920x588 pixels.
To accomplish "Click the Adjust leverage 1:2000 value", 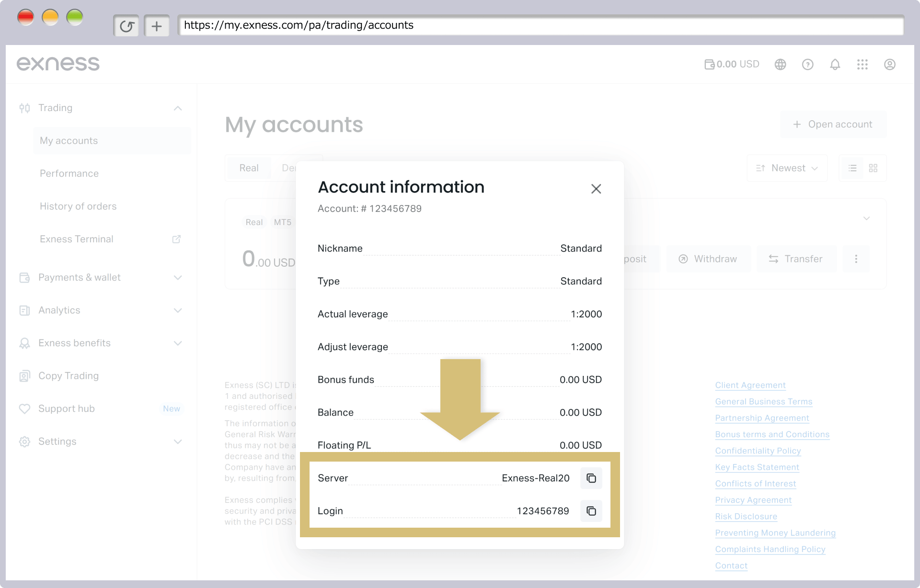I will [586, 347].
